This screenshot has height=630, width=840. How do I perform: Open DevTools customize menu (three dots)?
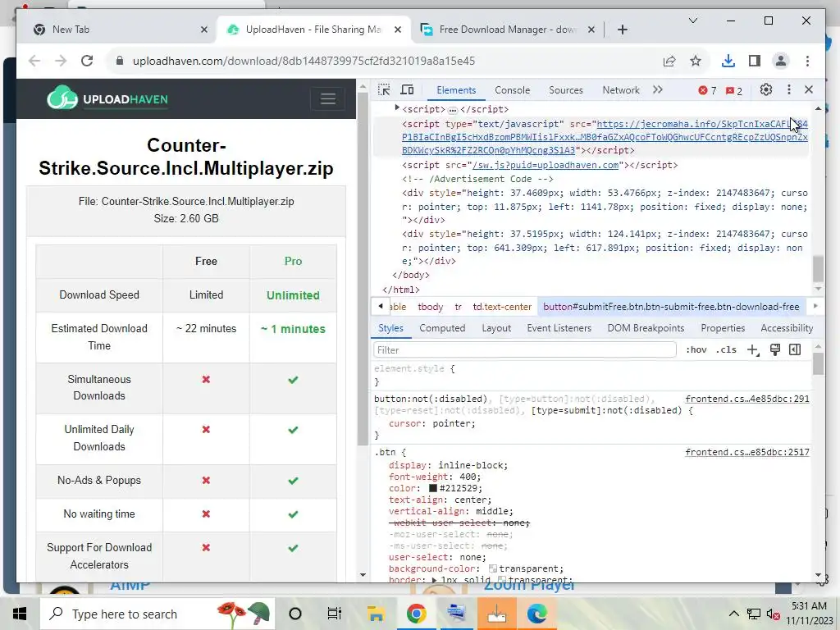788,90
